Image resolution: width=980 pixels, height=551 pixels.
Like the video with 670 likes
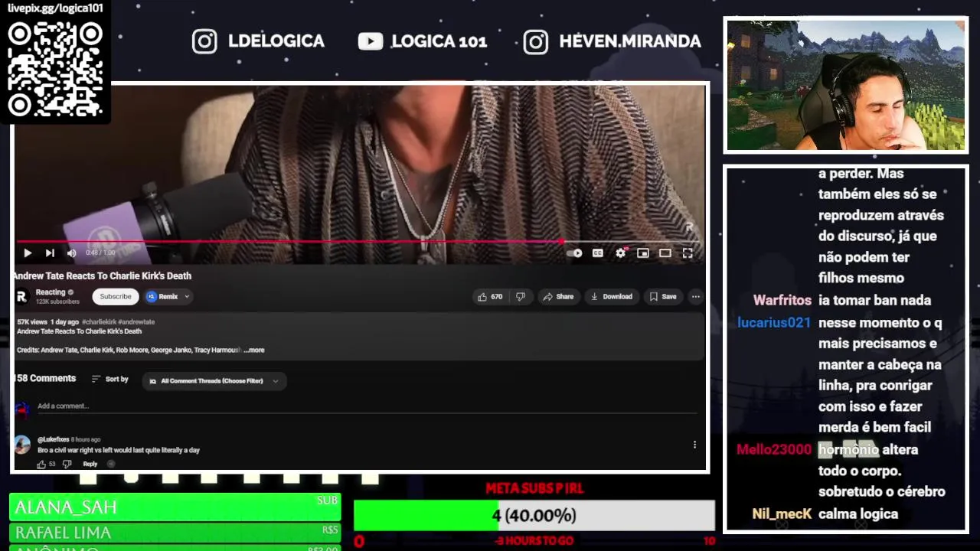(x=490, y=297)
